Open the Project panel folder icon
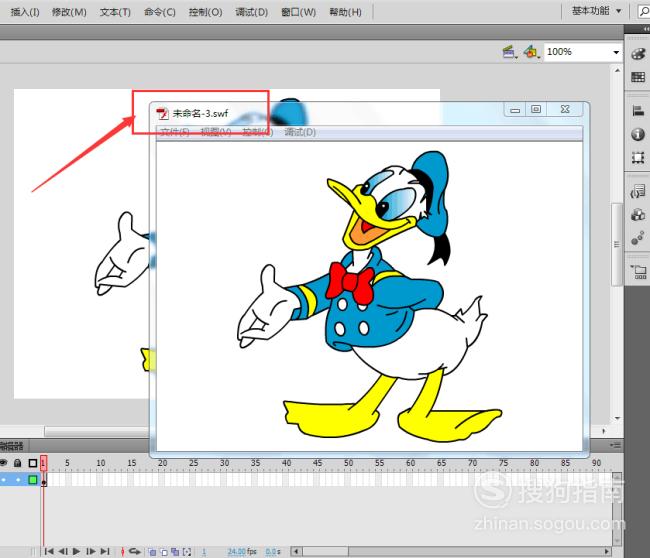650x558 pixels. pos(639,272)
